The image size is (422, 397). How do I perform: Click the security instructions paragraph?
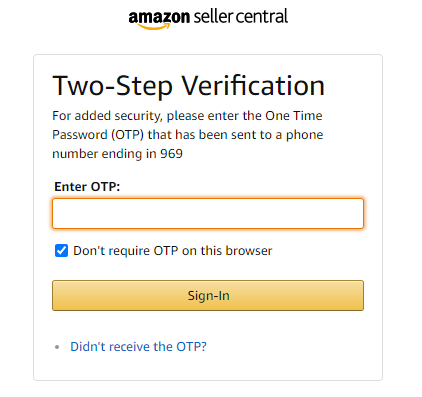[x=188, y=135]
